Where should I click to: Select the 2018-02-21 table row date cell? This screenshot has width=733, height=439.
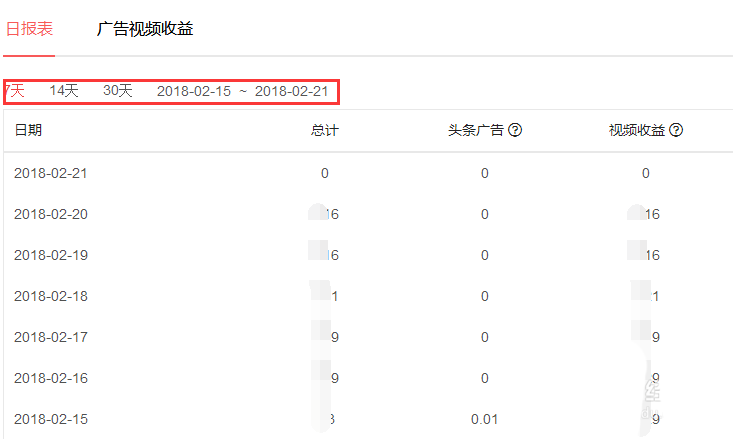coord(51,173)
